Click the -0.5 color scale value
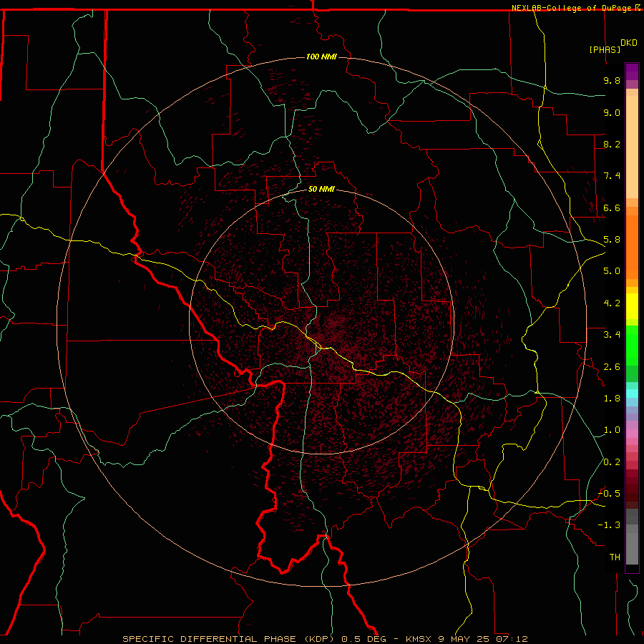Screen dimensions: 644x644 (609, 494)
